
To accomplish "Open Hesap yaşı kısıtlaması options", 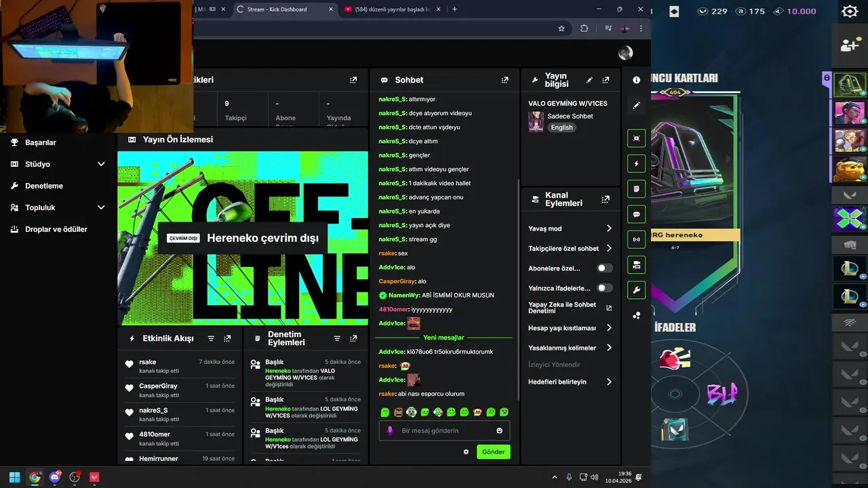I will (x=570, y=328).
